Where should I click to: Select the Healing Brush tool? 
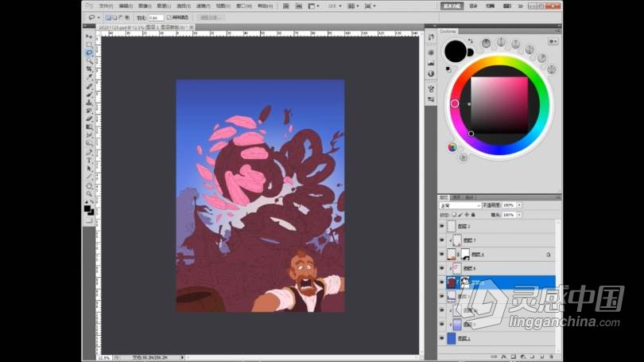coord(89,86)
